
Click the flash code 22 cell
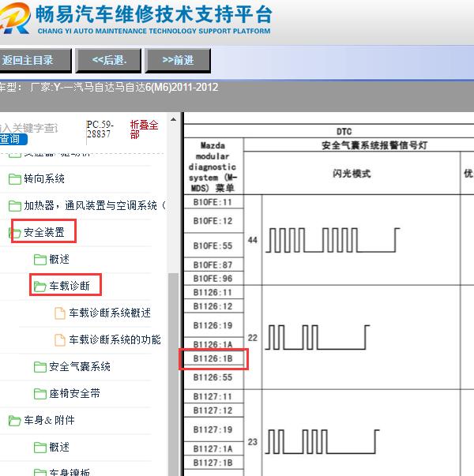253,338
